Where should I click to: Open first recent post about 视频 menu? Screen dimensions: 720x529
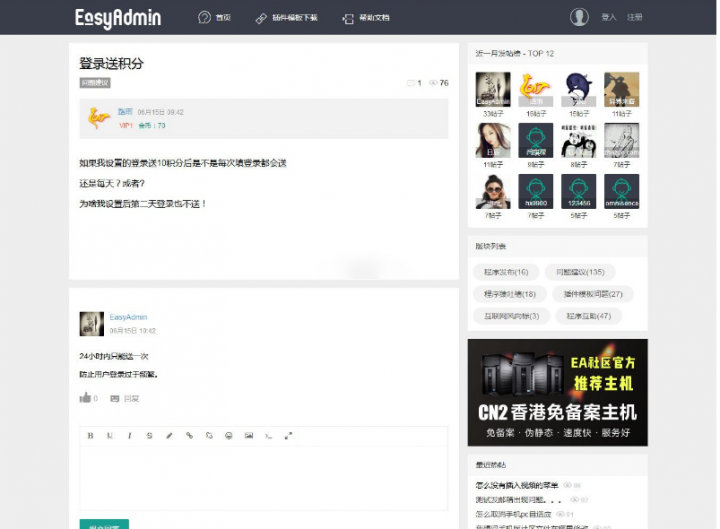click(x=517, y=485)
